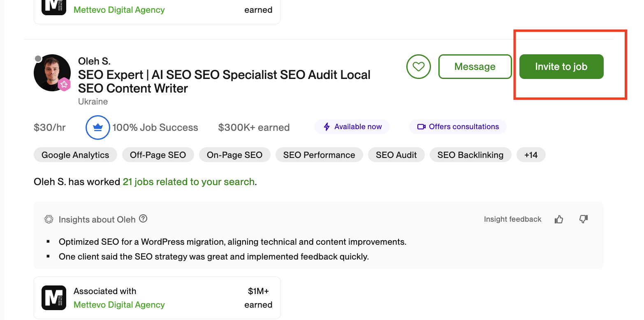Screen dimensions: 644x320
Task: Open lower Mettevo Digital Agency link
Action: tap(119, 305)
